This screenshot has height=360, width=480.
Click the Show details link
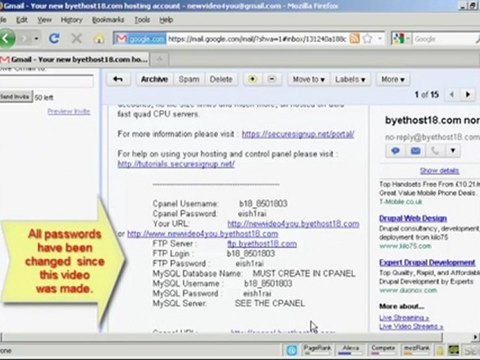click(439, 171)
